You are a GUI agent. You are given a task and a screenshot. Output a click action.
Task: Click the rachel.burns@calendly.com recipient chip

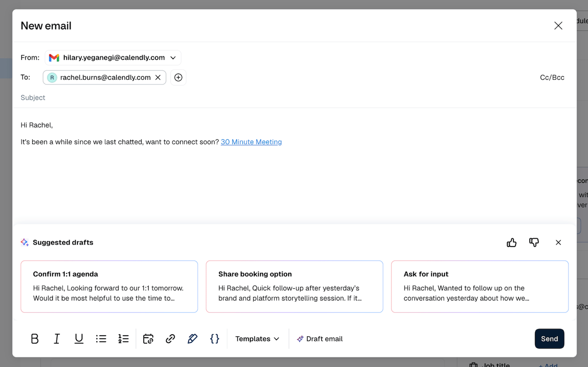tap(104, 77)
